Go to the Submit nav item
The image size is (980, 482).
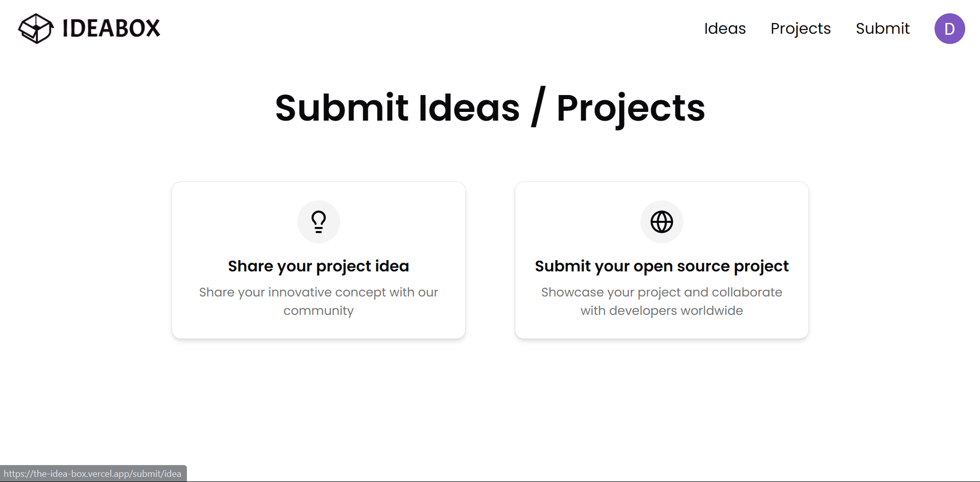pyautogui.click(x=882, y=28)
